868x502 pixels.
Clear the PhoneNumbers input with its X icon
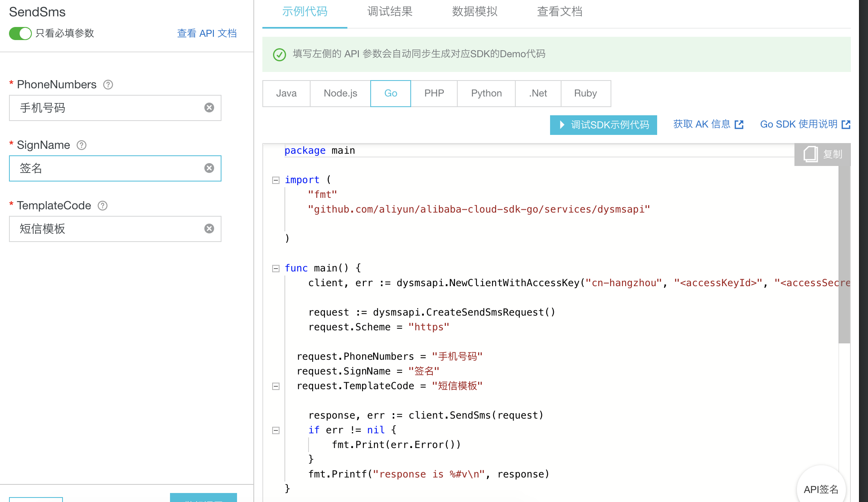[x=209, y=108]
